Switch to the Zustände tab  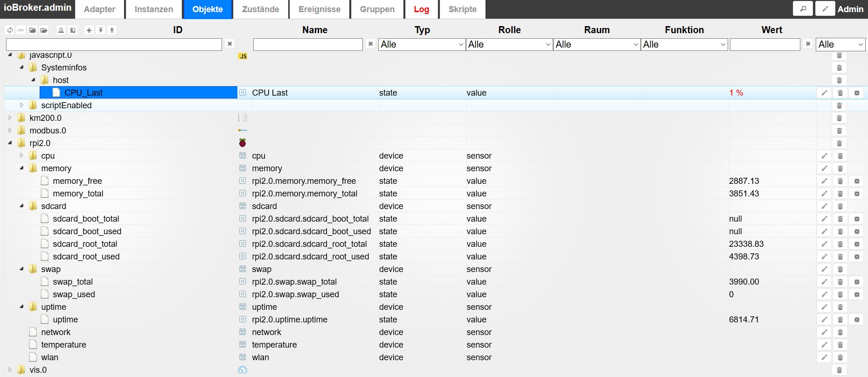click(x=260, y=9)
